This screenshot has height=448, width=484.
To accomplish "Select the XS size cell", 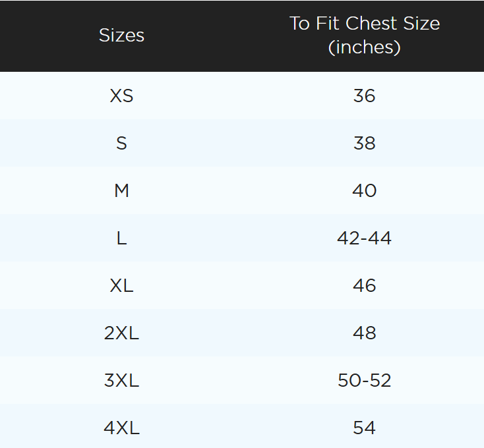I will 121,96.
